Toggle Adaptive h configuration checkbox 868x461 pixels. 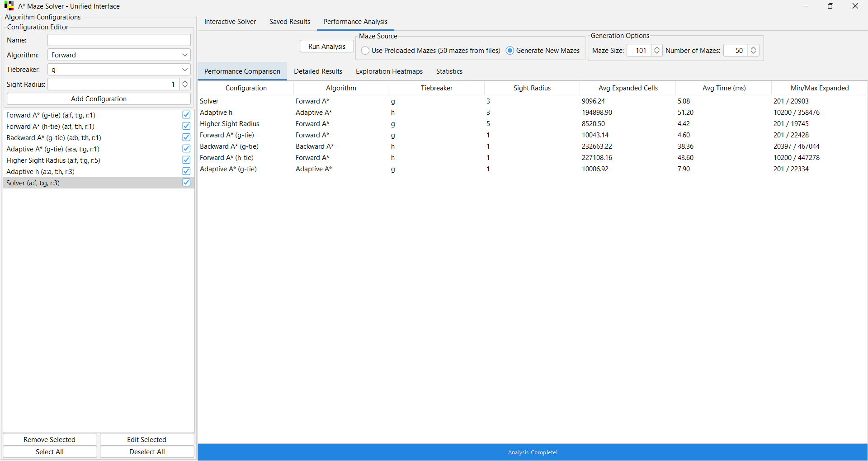tap(186, 171)
